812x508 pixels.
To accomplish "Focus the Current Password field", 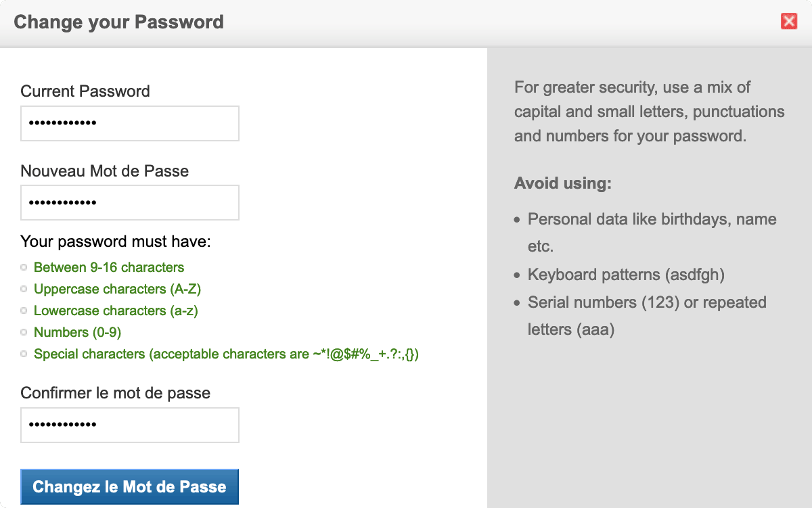I will [x=130, y=123].
